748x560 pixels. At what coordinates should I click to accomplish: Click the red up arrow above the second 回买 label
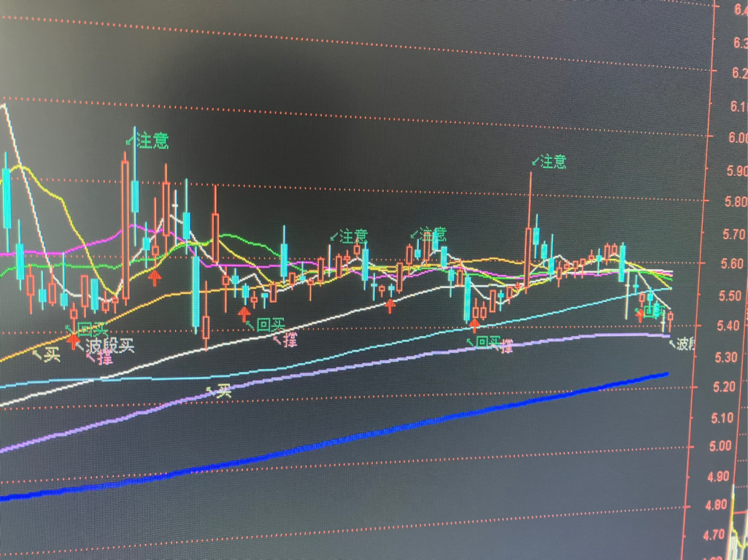(244, 314)
